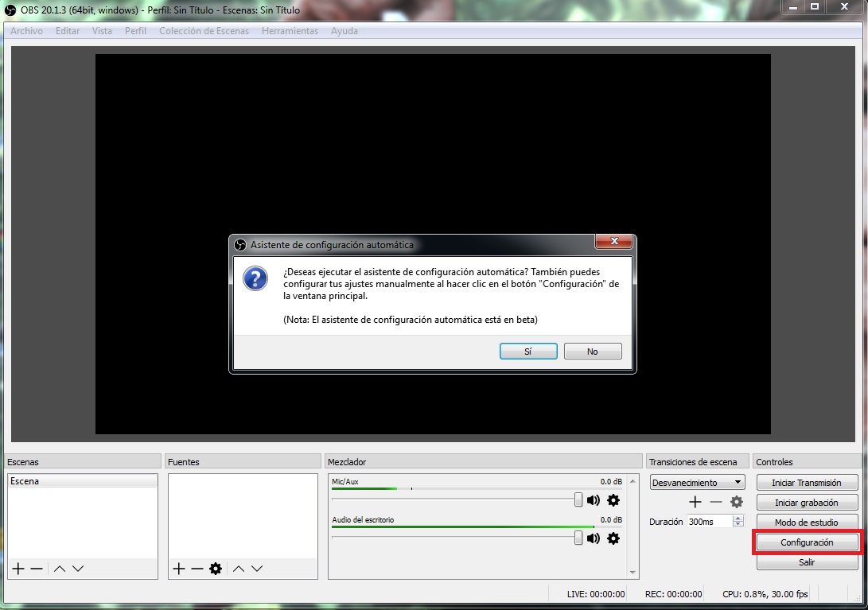Open Audio del escritorio settings gear
This screenshot has width=868, height=610.
click(x=613, y=538)
